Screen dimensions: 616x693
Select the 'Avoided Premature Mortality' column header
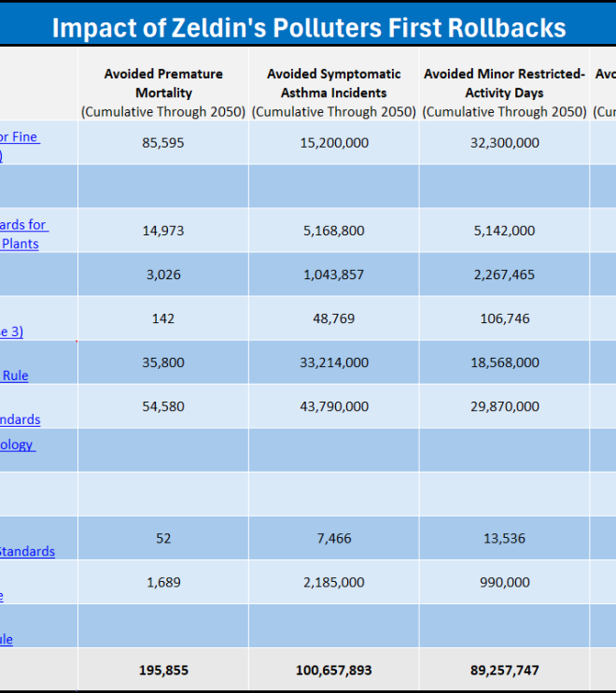point(163,83)
